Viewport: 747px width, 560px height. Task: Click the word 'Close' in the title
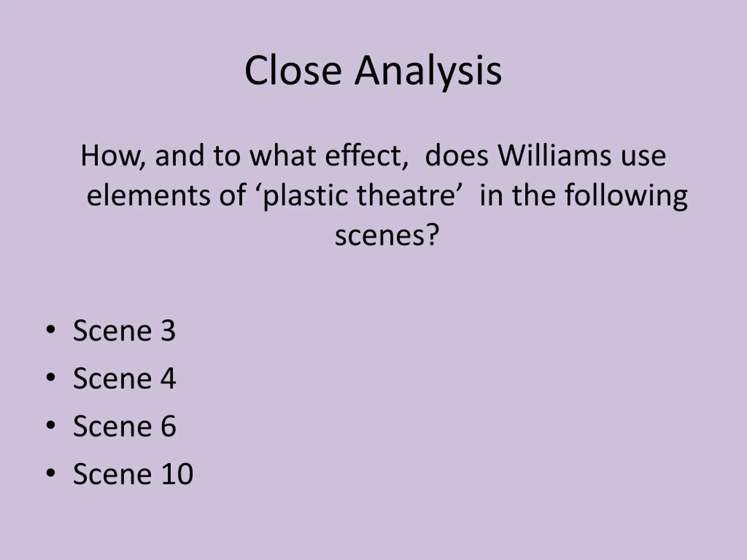coord(293,71)
